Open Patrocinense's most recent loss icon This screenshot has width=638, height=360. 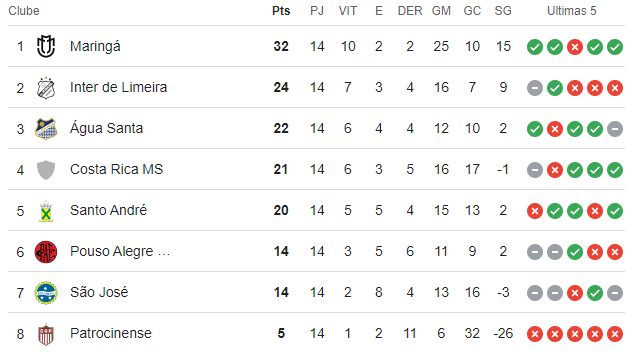[615, 334]
